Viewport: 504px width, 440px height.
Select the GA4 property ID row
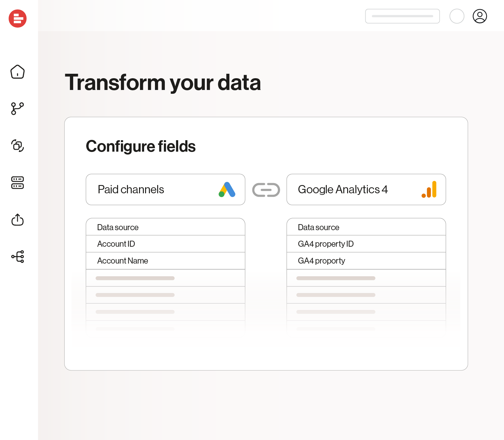pos(366,244)
